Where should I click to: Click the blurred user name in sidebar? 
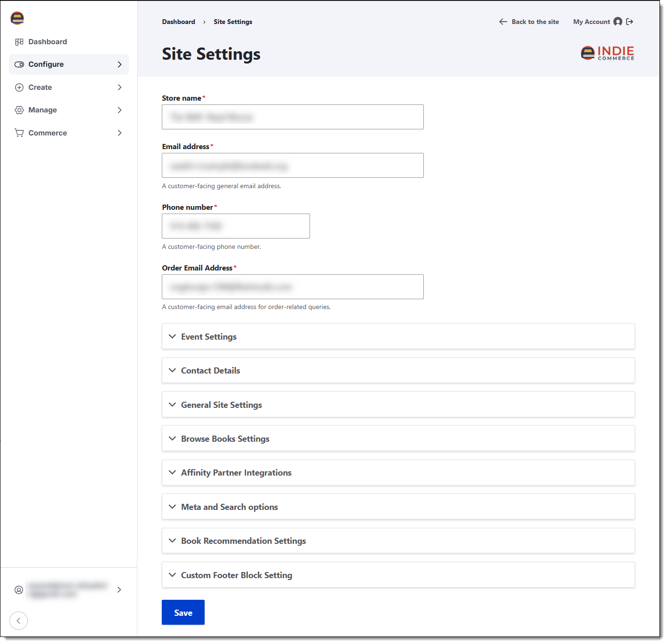67,590
